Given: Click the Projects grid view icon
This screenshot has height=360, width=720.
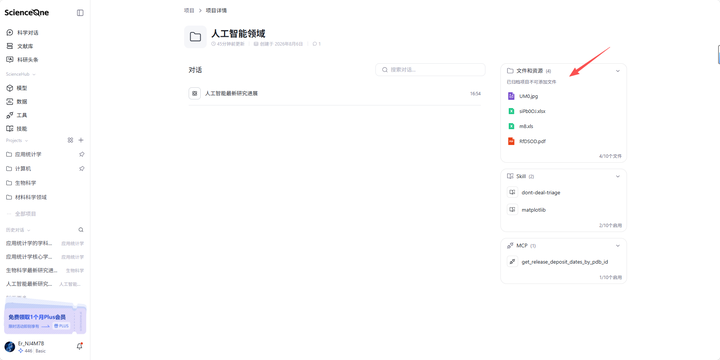Looking at the screenshot, I should pyautogui.click(x=70, y=140).
